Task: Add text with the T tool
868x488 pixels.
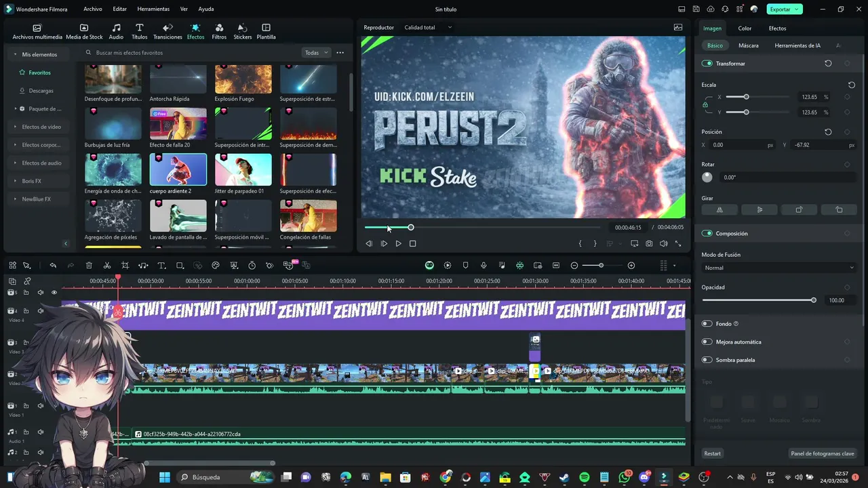Action: point(161,266)
